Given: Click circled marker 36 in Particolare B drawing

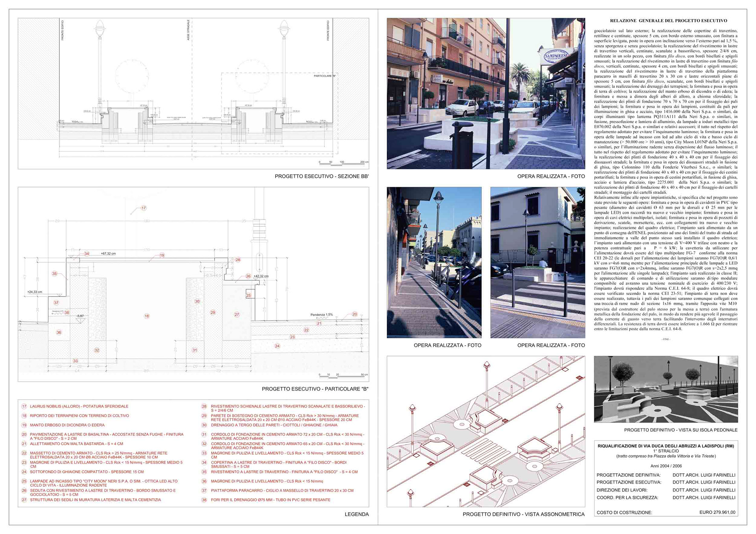Looking at the screenshot, I should click(x=59, y=332).
